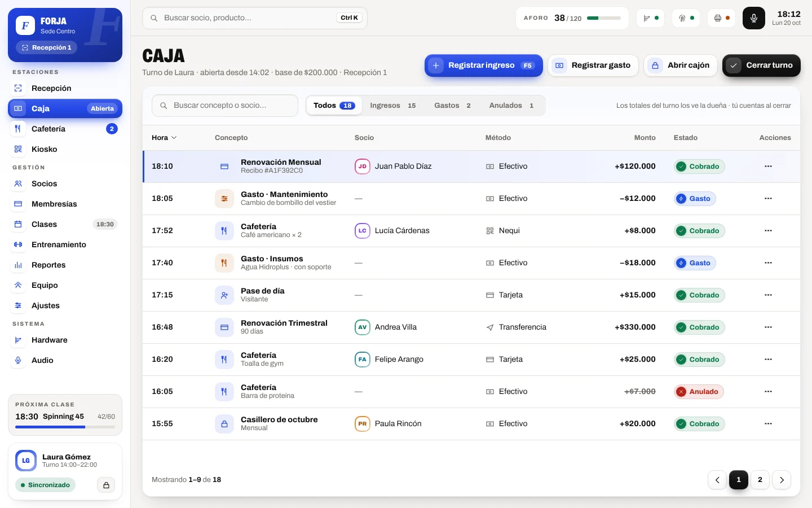Open actions menu for Gasto Mantenimiento row

click(x=768, y=199)
